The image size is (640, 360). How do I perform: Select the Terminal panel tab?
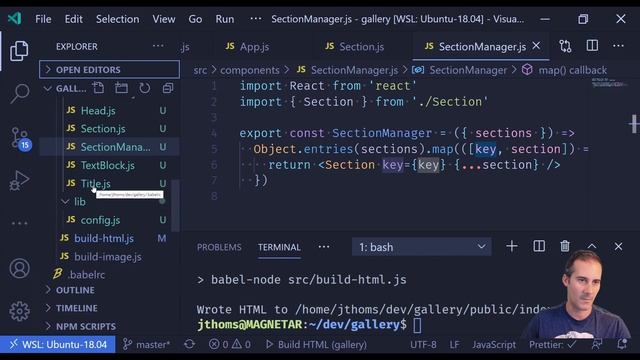pos(279,247)
